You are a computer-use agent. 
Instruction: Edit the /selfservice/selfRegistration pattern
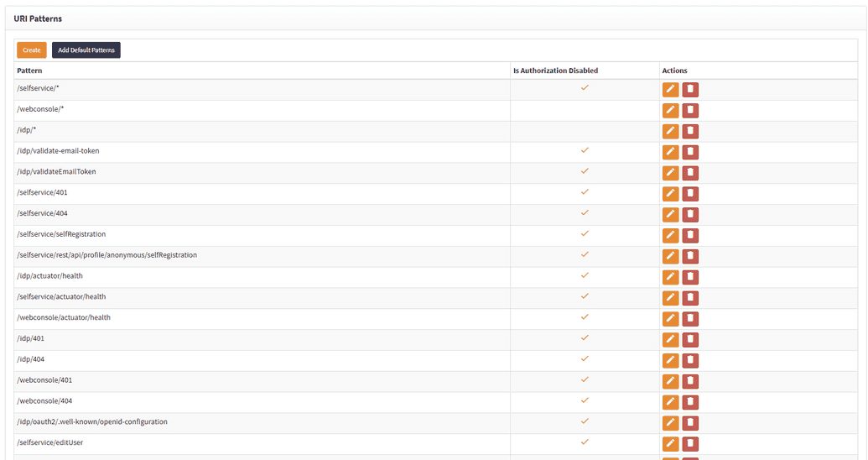[x=670, y=235]
